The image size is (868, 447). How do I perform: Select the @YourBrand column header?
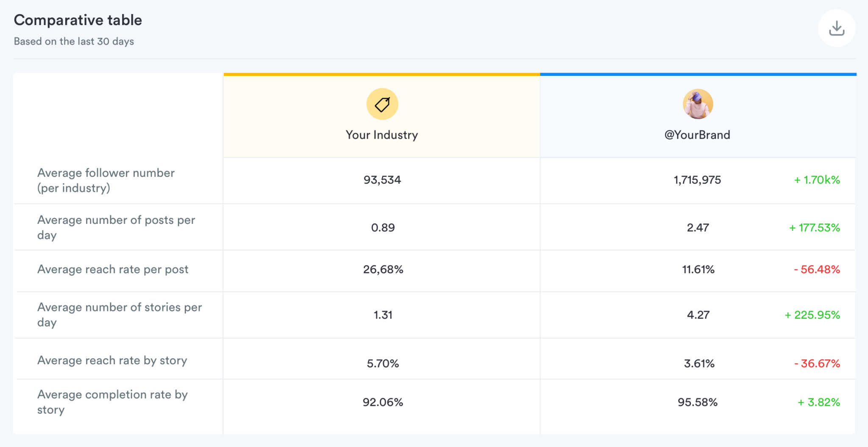(697, 135)
